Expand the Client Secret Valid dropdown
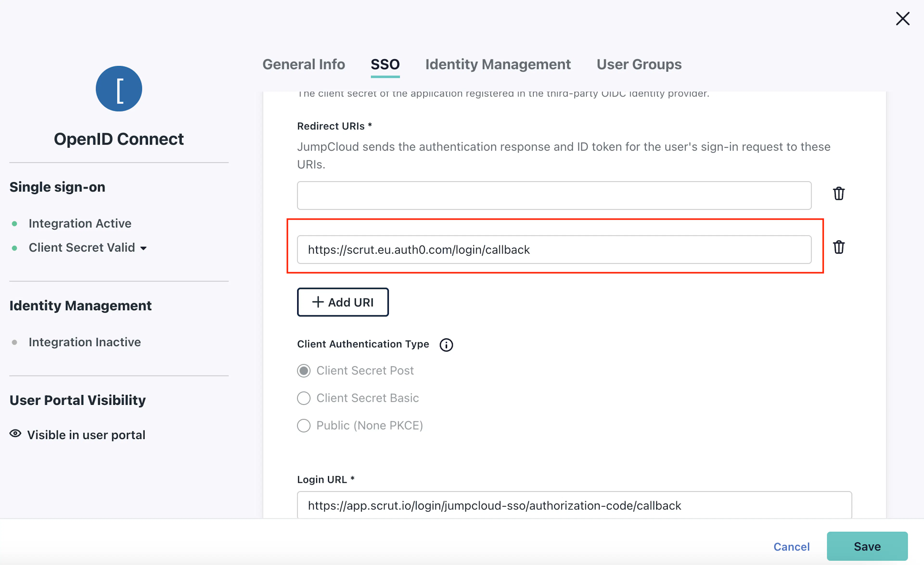924x565 pixels. pyautogui.click(x=143, y=248)
